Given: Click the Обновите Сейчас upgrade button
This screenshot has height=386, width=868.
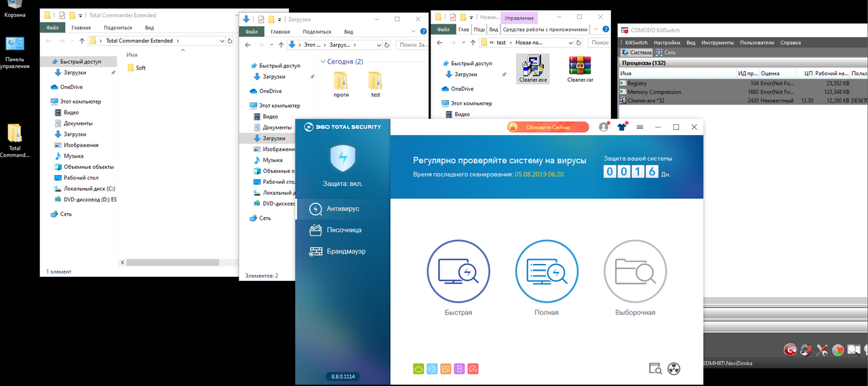Looking at the screenshot, I should [x=548, y=127].
